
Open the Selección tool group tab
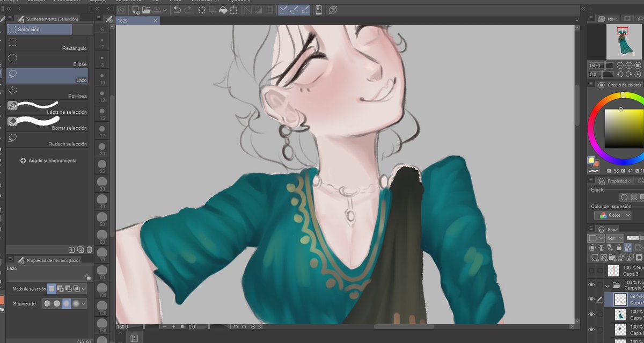(40, 30)
